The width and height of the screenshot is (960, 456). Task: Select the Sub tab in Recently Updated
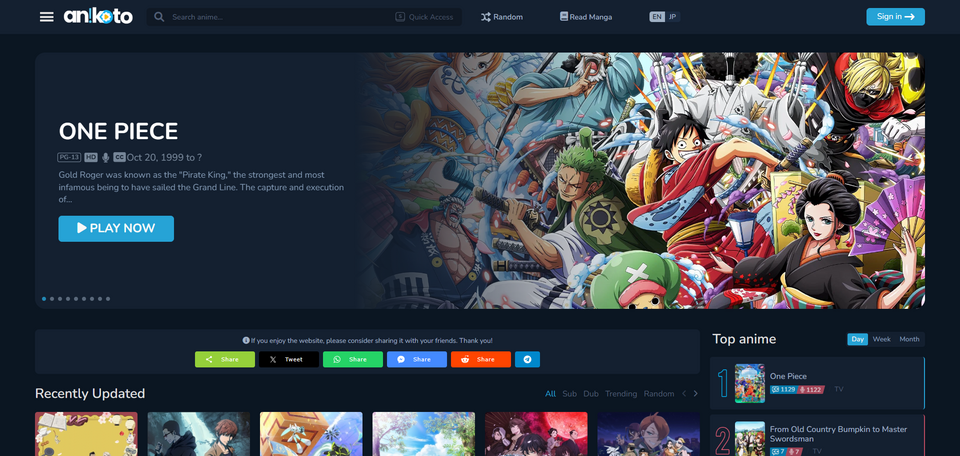click(x=569, y=394)
